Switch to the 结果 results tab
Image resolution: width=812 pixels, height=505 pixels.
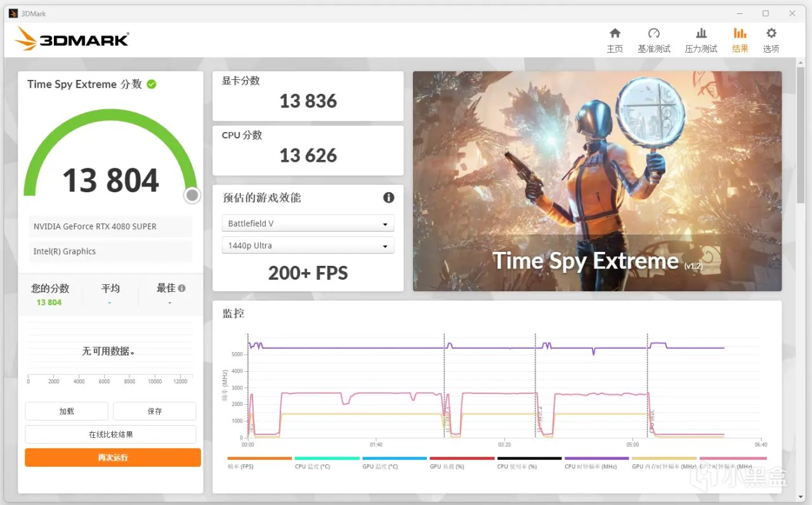740,41
